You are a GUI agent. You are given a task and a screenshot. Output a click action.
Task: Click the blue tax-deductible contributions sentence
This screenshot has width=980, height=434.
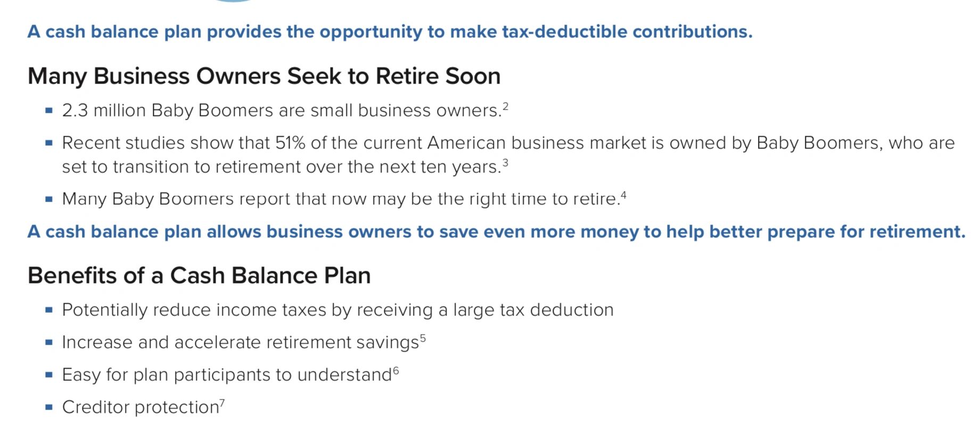390,32
